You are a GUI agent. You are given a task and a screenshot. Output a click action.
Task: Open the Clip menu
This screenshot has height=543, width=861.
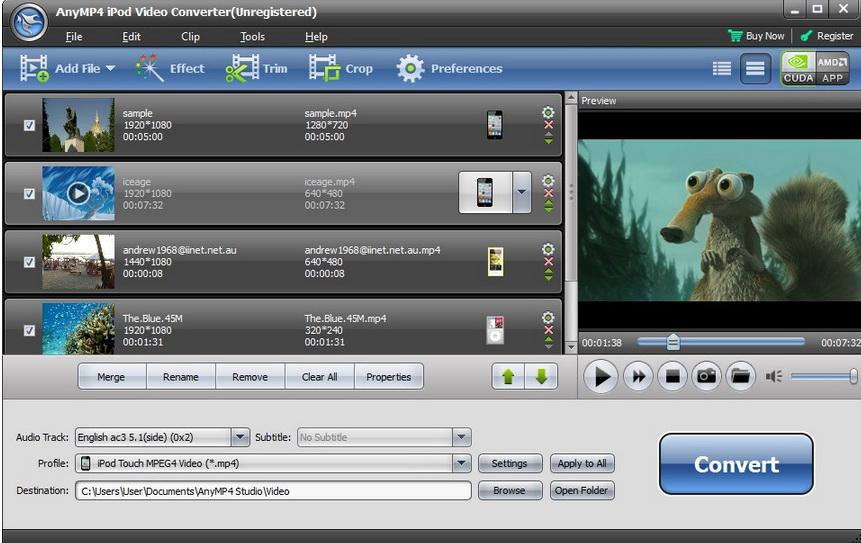coord(190,37)
